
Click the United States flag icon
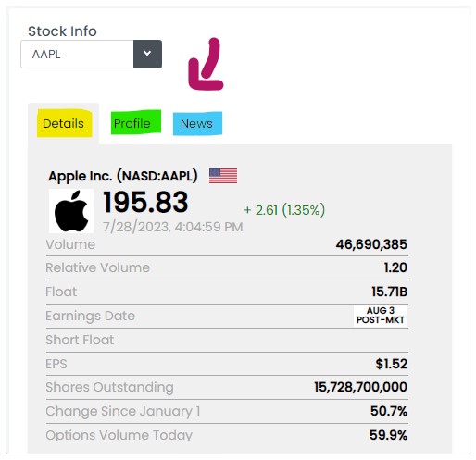(x=223, y=176)
